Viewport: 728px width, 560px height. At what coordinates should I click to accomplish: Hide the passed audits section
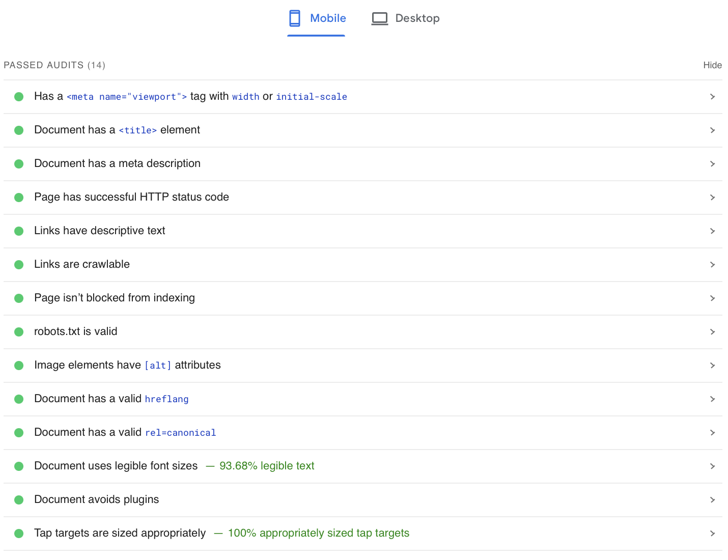click(712, 65)
